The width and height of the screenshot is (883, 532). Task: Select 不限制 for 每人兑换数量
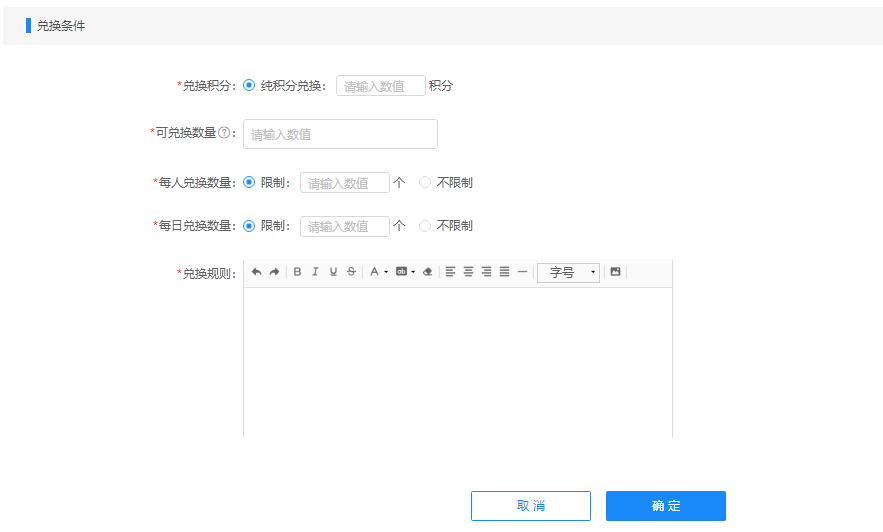click(x=425, y=182)
